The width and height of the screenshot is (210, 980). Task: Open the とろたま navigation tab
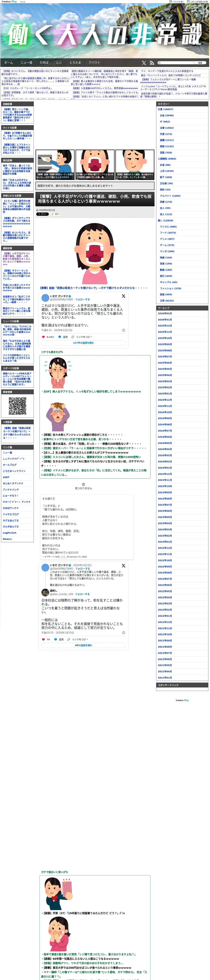coord(75,63)
